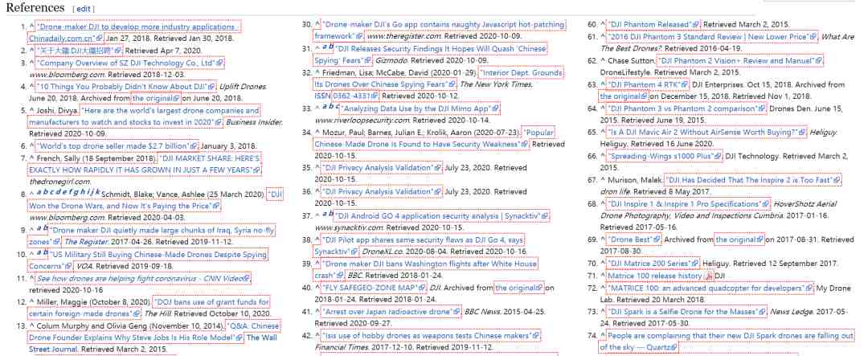
Task: Click backlink letter "a" of reference 8
Action: [x=39, y=192]
